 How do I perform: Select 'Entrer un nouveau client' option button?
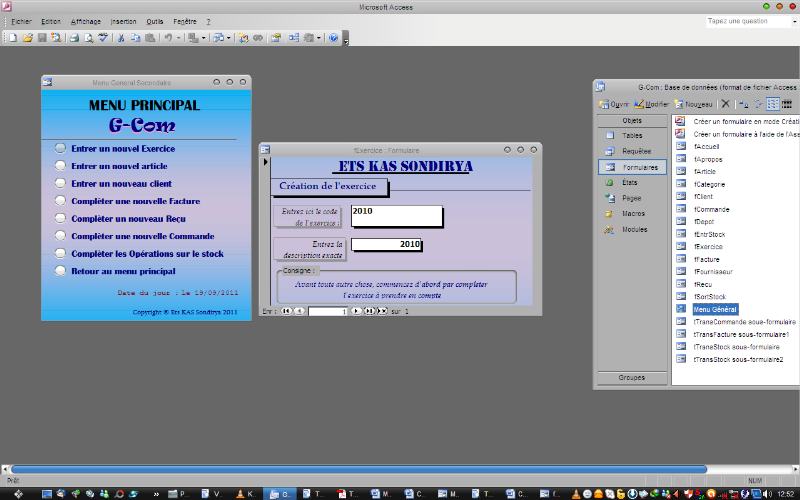(60, 184)
